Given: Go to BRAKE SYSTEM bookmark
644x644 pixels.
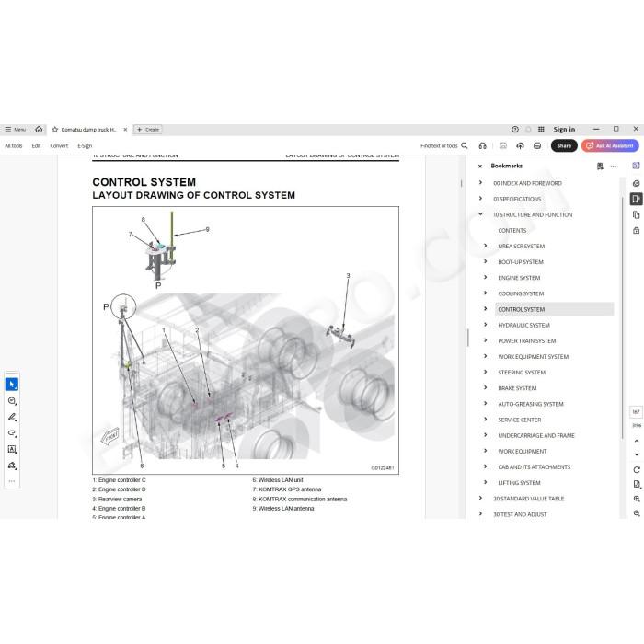Looking at the screenshot, I should click(517, 388).
